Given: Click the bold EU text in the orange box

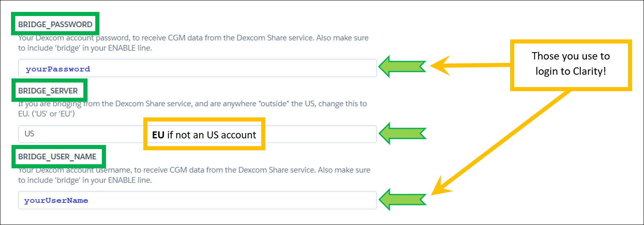Looking at the screenshot, I should click(158, 135).
